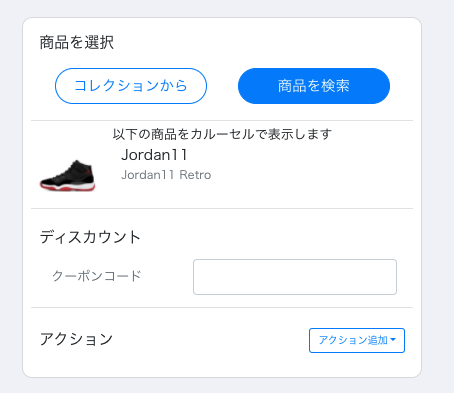Select the Jordan11 Retro subtitle text

[166, 175]
